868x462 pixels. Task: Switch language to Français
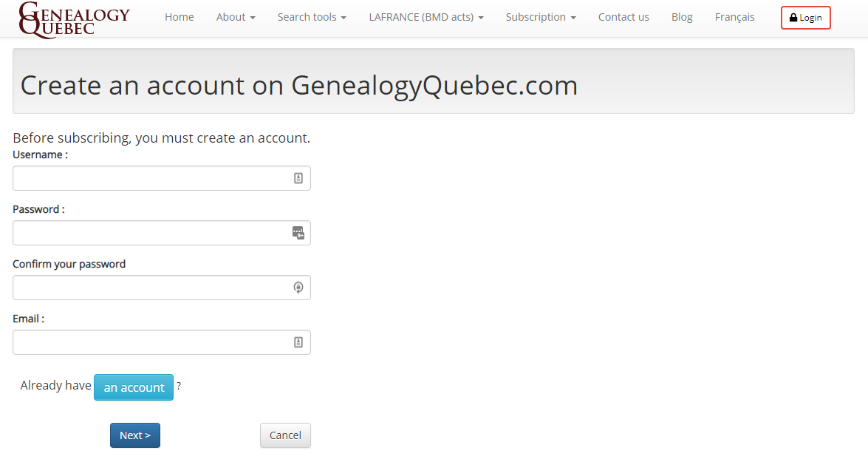point(734,17)
